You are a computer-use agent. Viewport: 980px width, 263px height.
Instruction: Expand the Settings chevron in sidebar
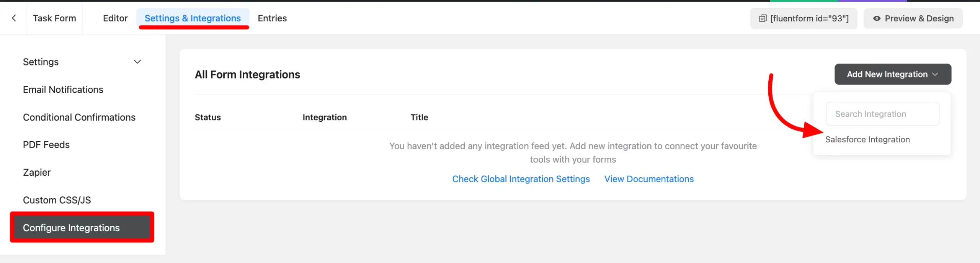point(137,62)
